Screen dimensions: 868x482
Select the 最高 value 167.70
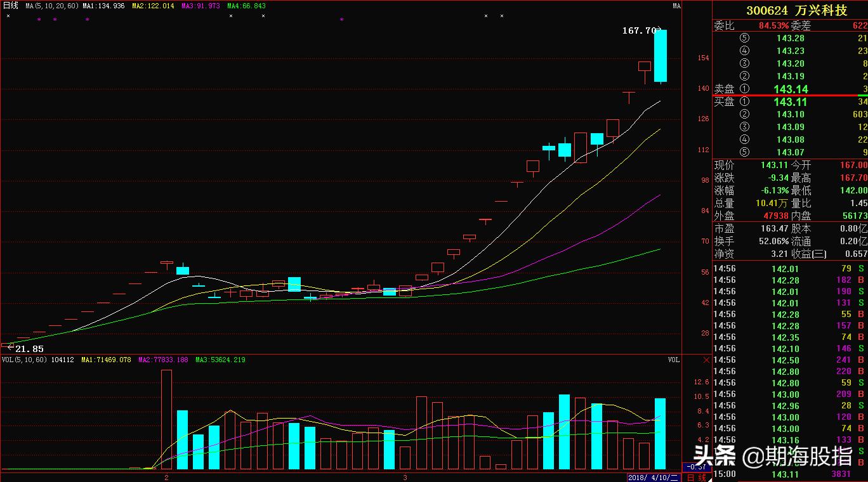(x=853, y=178)
